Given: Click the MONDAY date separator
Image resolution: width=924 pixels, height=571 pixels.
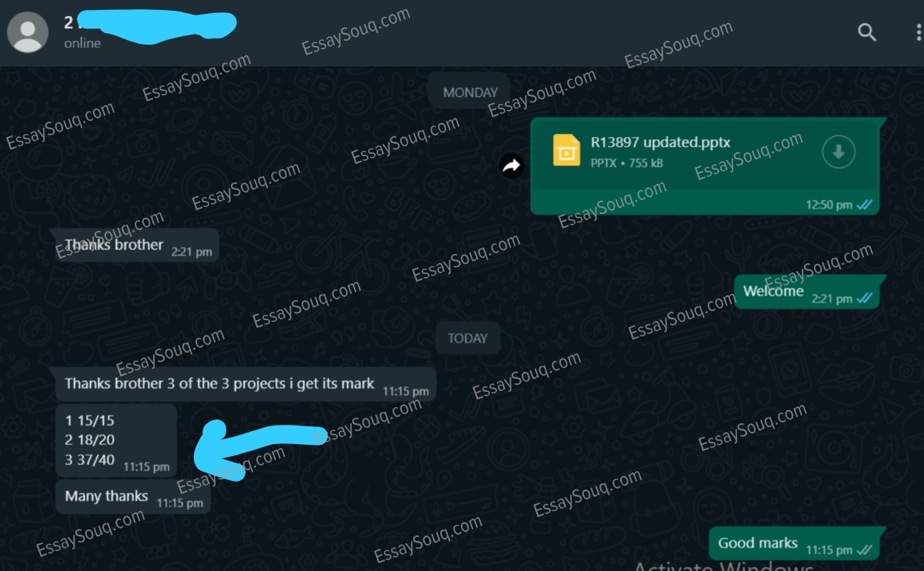Looking at the screenshot, I should point(470,92).
